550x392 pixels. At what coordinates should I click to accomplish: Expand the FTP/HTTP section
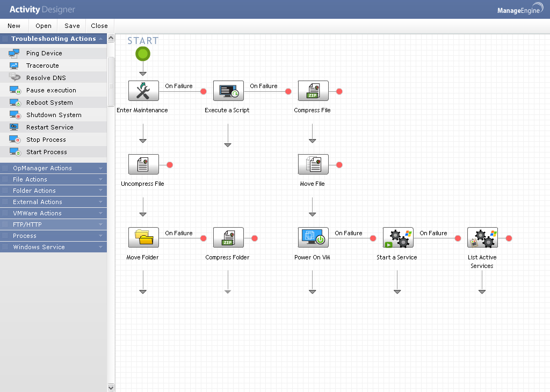tap(53, 224)
